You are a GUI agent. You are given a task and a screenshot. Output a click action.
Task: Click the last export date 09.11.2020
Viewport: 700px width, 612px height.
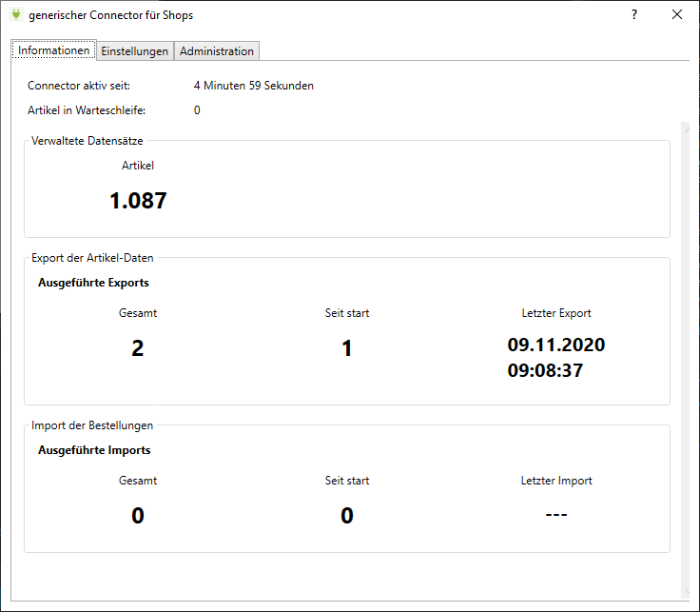[x=556, y=345]
